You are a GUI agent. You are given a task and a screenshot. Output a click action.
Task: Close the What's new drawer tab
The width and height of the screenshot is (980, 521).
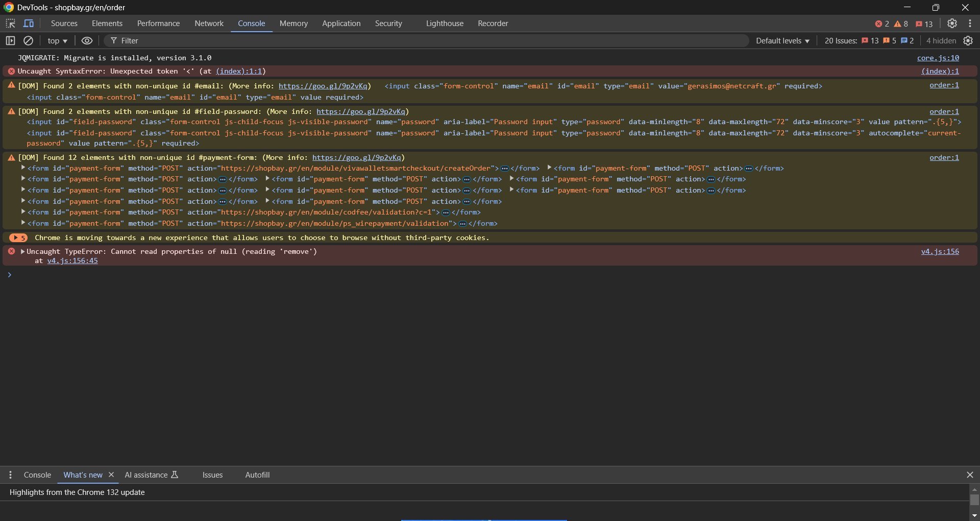click(x=111, y=475)
